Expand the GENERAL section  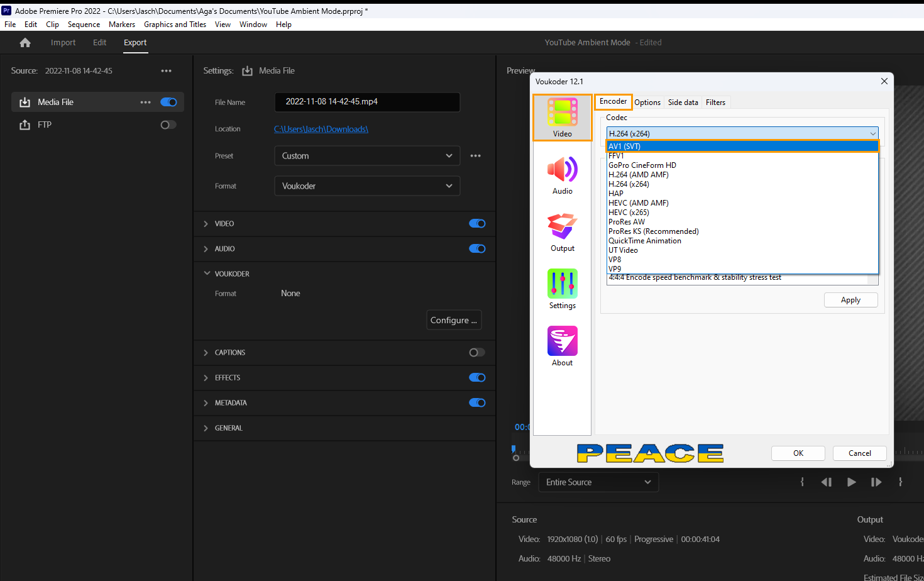tap(206, 428)
